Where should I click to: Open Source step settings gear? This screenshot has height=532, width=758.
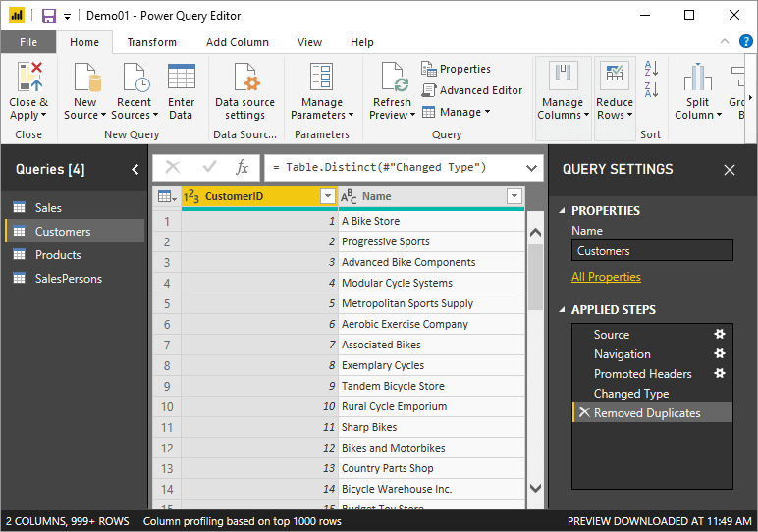[720, 334]
